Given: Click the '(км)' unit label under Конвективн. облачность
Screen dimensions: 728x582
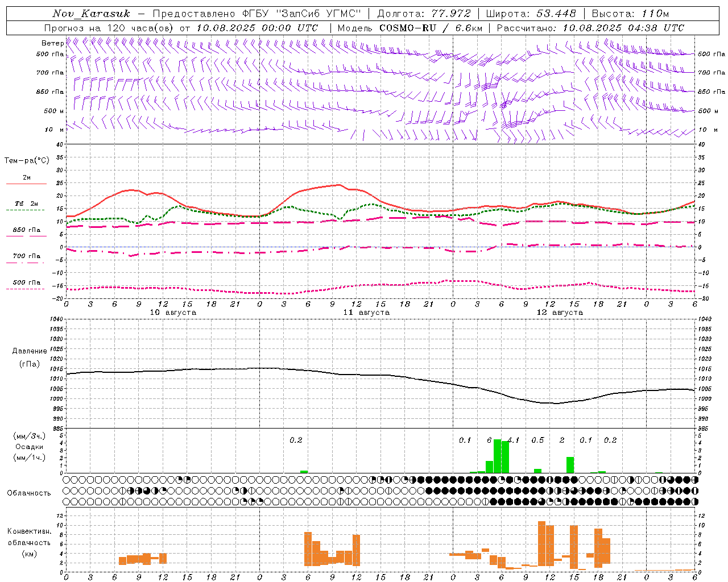Looking at the screenshot, I should coord(30,554).
